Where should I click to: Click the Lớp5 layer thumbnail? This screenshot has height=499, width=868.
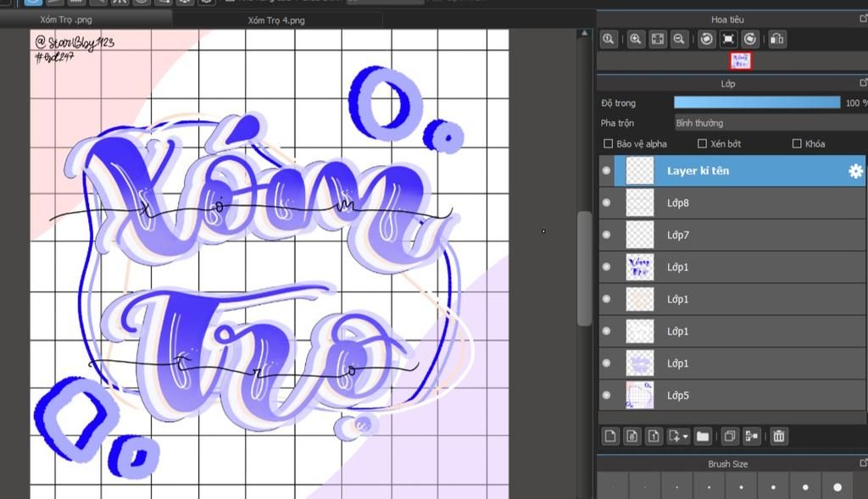coord(639,395)
